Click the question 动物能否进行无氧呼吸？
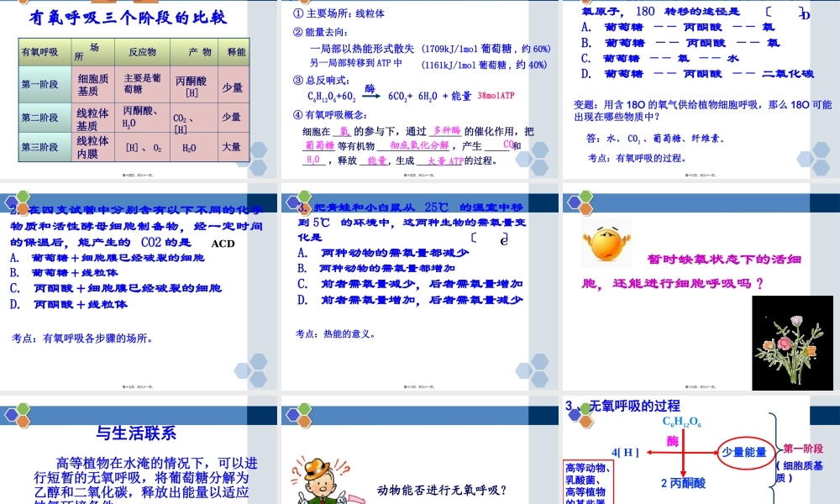Image resolution: width=840 pixels, height=504 pixels. coord(442,490)
